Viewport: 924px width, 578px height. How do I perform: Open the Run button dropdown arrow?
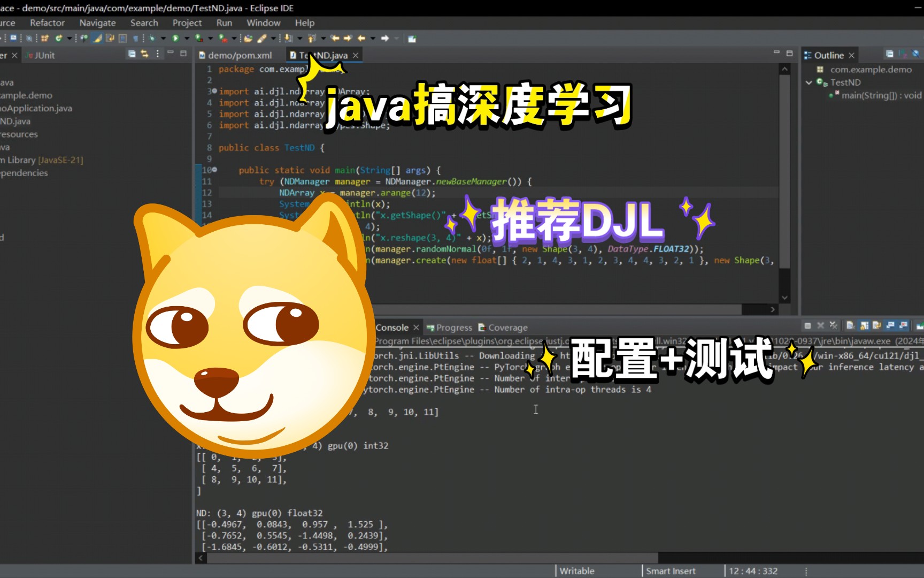pos(187,38)
